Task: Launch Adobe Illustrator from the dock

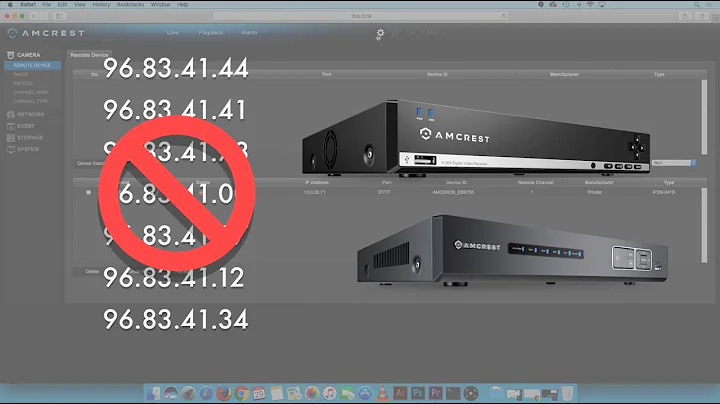Action: click(x=400, y=393)
